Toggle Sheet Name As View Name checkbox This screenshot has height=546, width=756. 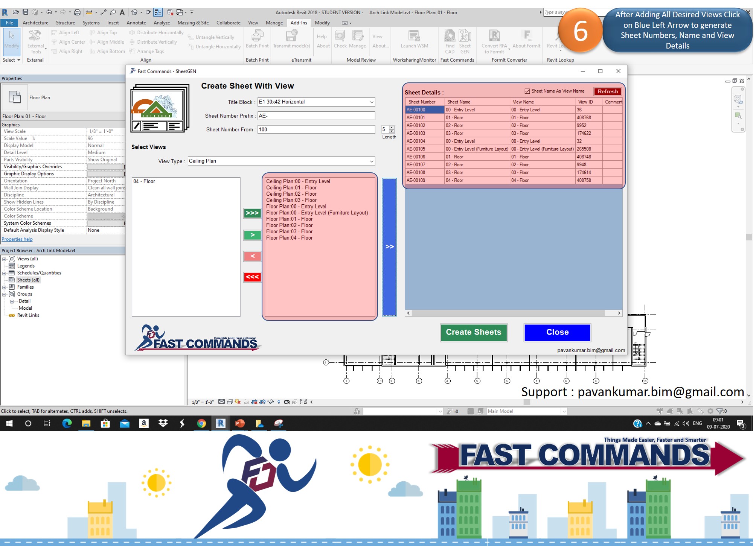[x=527, y=91]
